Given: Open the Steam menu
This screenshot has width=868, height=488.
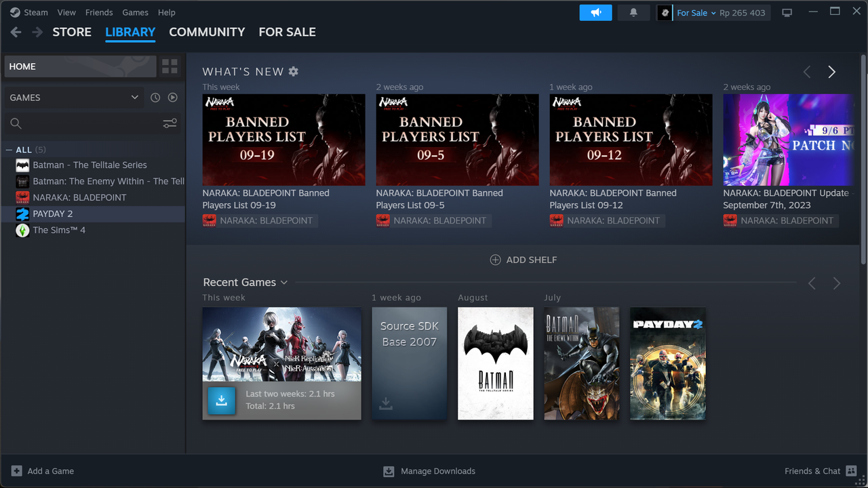Looking at the screenshot, I should 36,12.
